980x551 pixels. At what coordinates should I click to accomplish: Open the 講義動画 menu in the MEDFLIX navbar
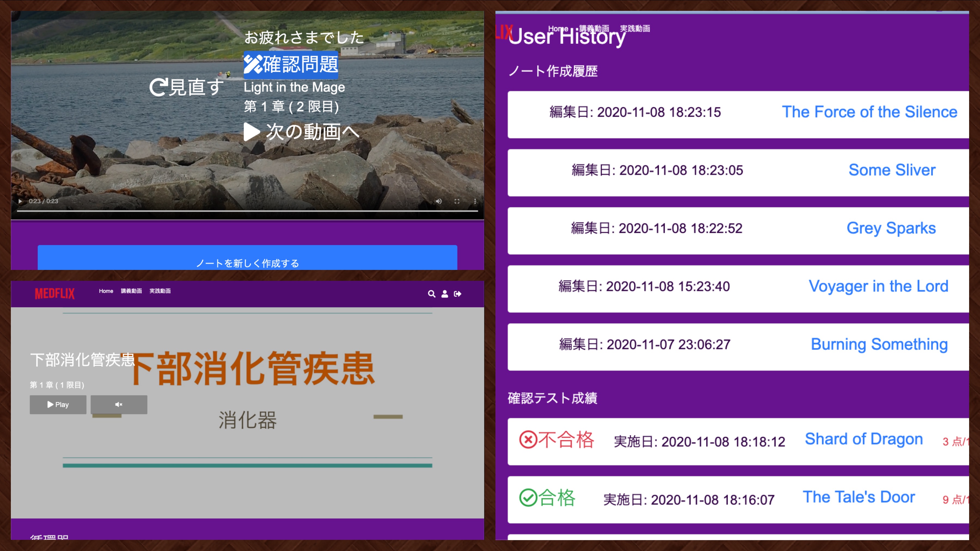131,291
